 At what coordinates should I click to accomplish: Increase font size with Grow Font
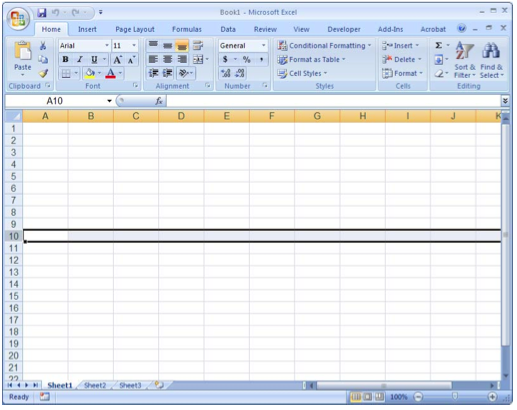117,60
